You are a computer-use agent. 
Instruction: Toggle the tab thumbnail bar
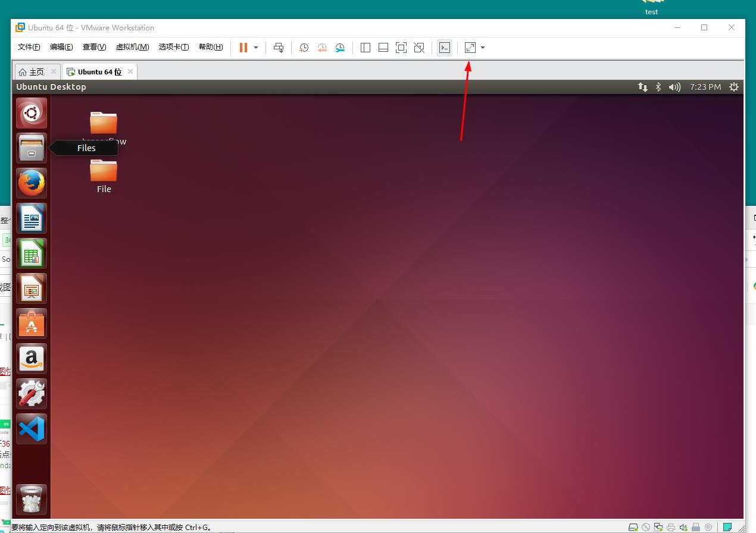(x=383, y=48)
